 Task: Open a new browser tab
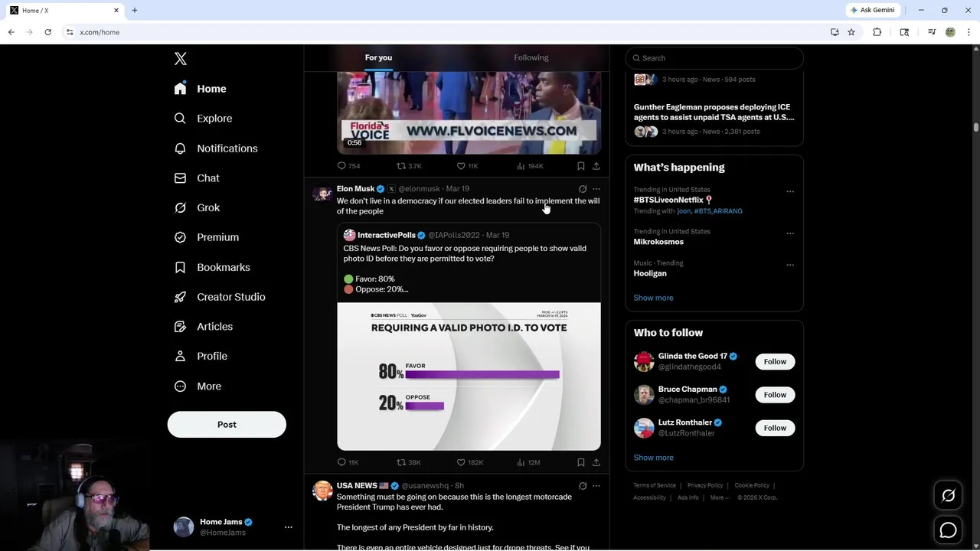click(134, 10)
